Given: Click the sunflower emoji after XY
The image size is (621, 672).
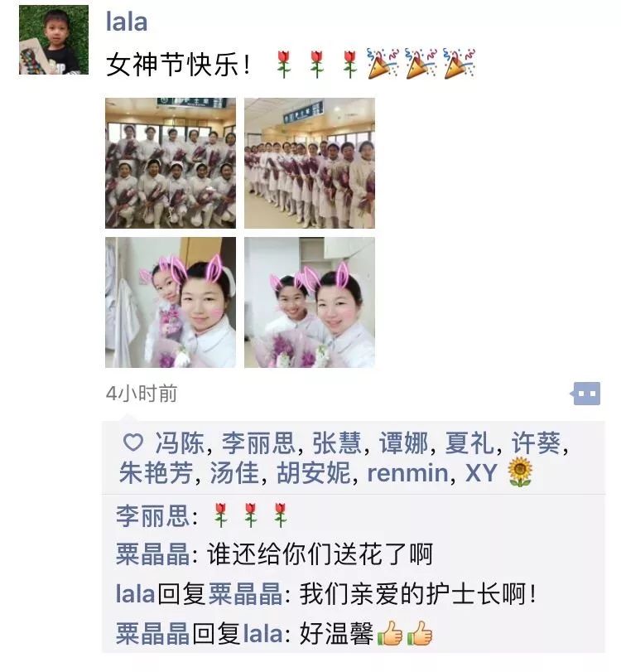Looking at the screenshot, I should [519, 472].
